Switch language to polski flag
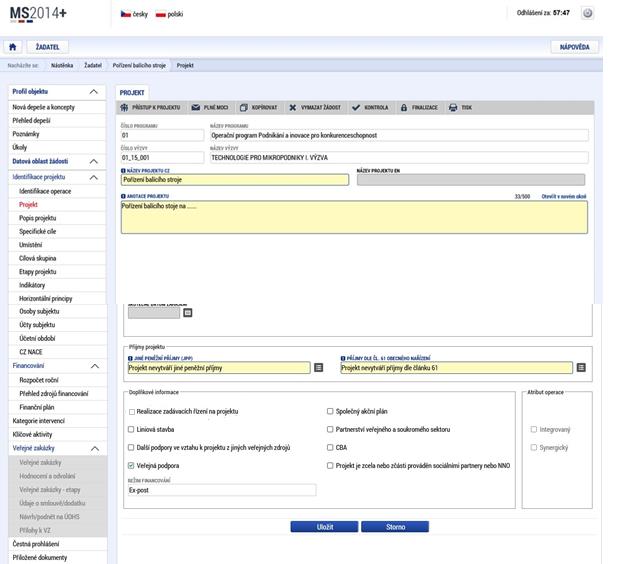 [161, 15]
